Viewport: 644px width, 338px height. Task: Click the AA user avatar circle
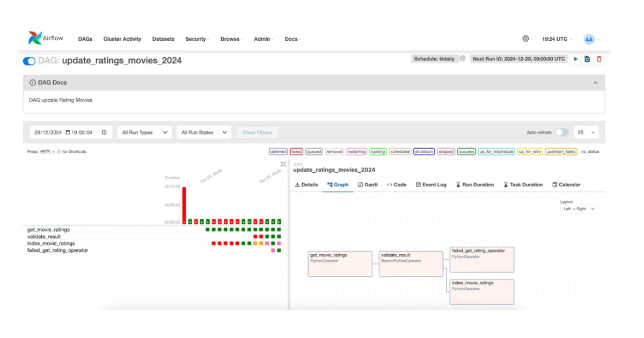pos(589,39)
